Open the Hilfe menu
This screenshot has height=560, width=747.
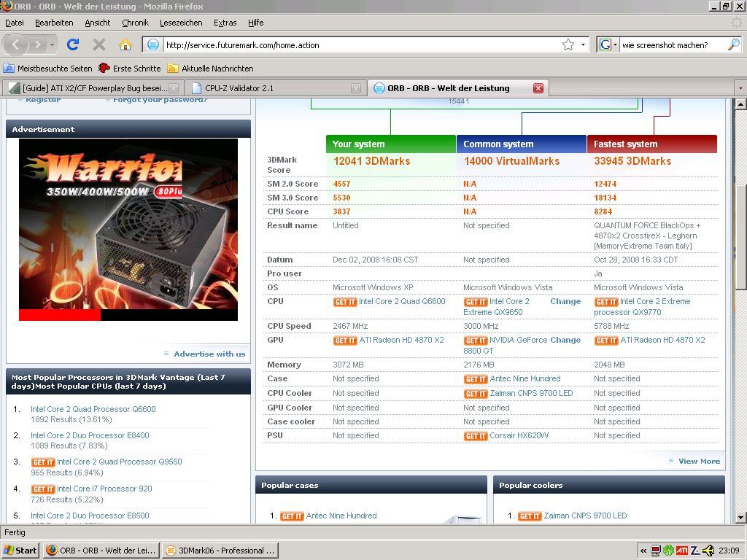click(255, 23)
